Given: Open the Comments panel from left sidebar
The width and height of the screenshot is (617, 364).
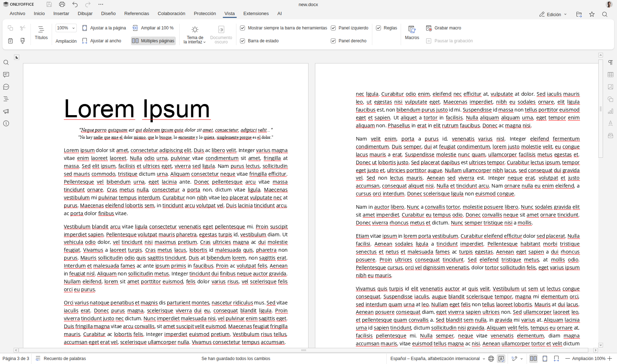Looking at the screenshot, I should (6, 75).
